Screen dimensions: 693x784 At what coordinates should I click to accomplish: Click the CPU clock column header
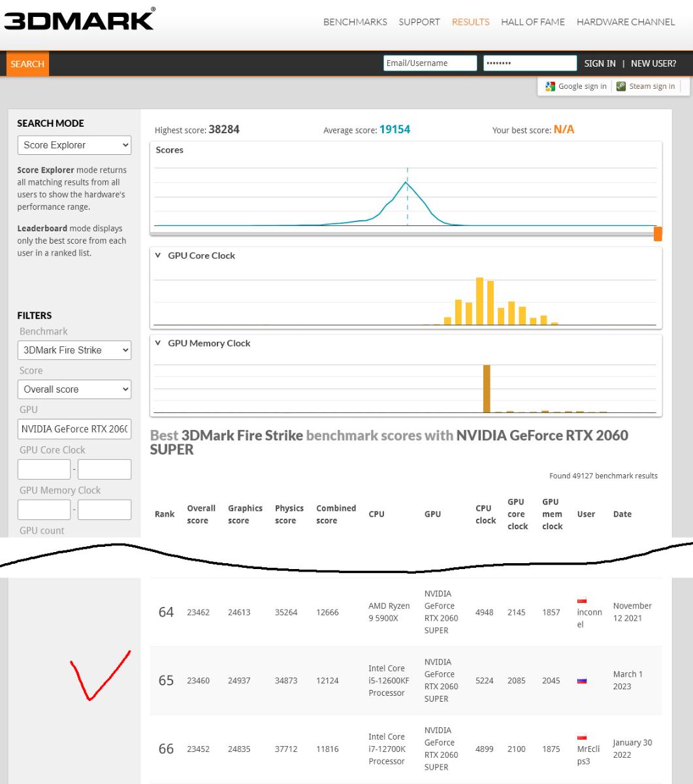click(485, 514)
